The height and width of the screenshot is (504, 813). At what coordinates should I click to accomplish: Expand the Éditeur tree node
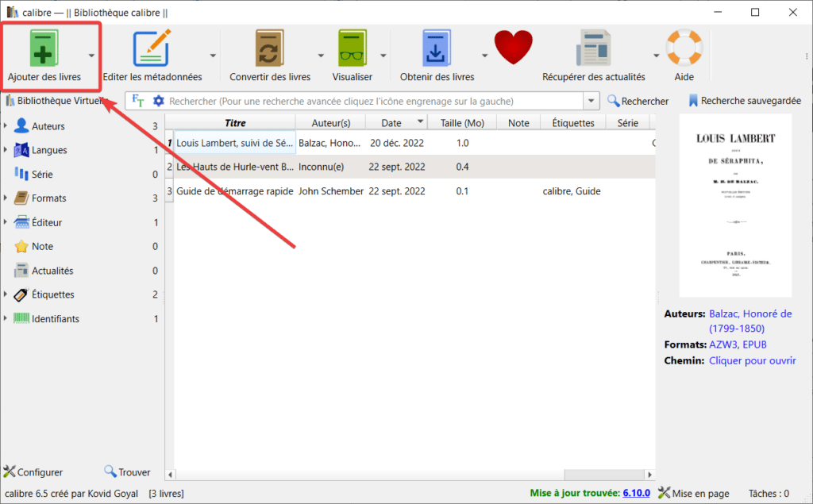pos(6,222)
